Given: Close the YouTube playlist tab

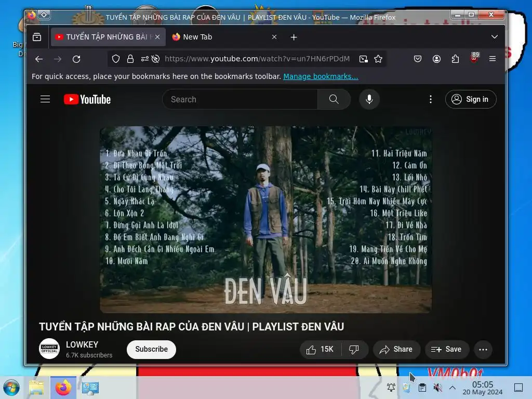Looking at the screenshot, I should pyautogui.click(x=157, y=37).
